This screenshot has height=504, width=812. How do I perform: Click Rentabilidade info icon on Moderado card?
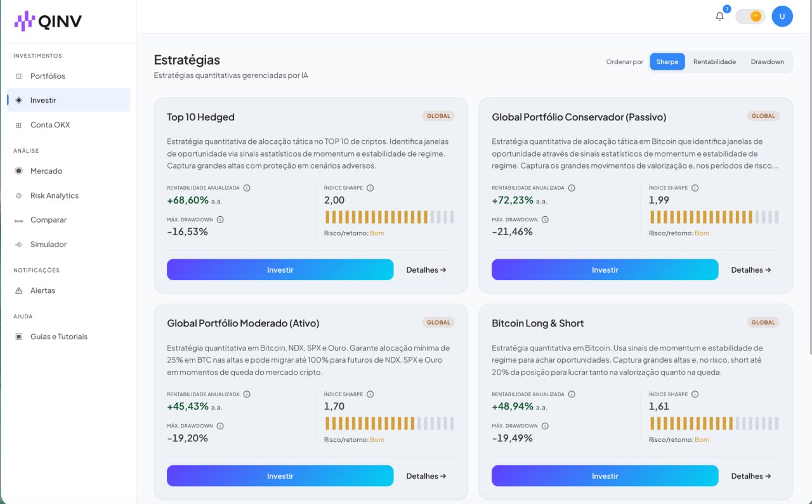point(247,394)
